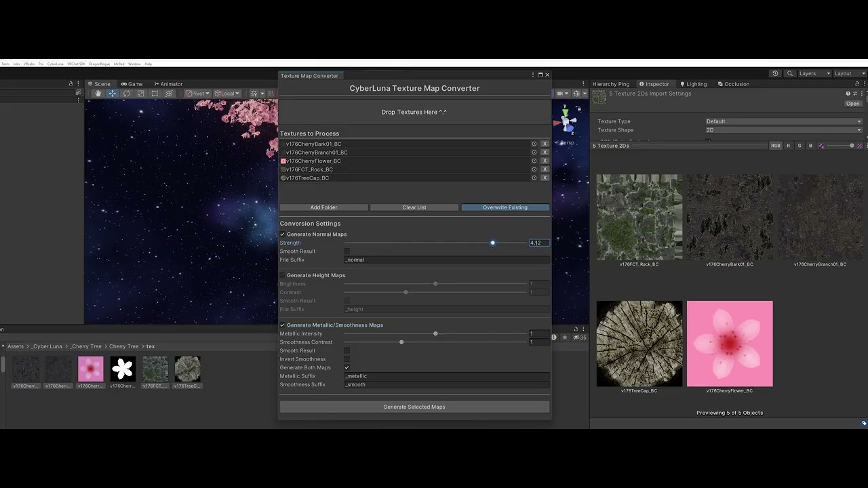Image resolution: width=868 pixels, height=488 pixels.
Task: Open the CyberLuna menu
Action: [x=56, y=64]
